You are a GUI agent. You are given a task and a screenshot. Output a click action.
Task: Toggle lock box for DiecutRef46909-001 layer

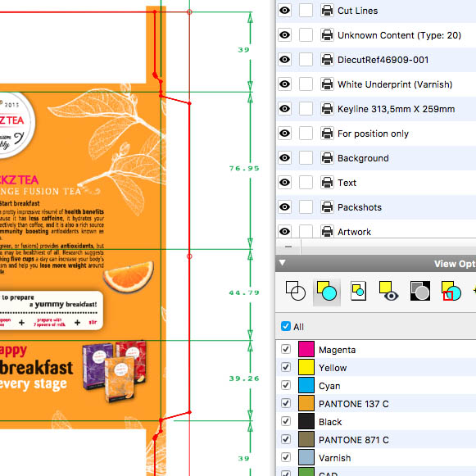[306, 60]
